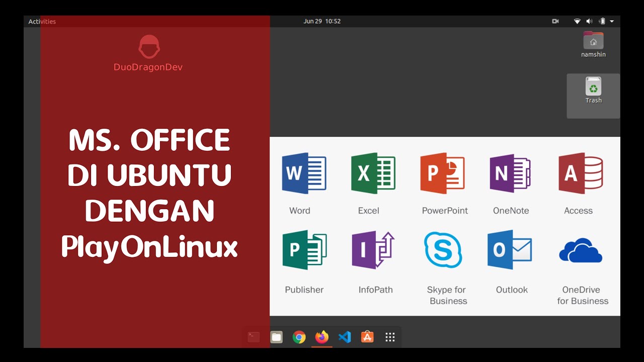
Task: Click the OneDrive for Business cloud icon
Action: (x=581, y=250)
